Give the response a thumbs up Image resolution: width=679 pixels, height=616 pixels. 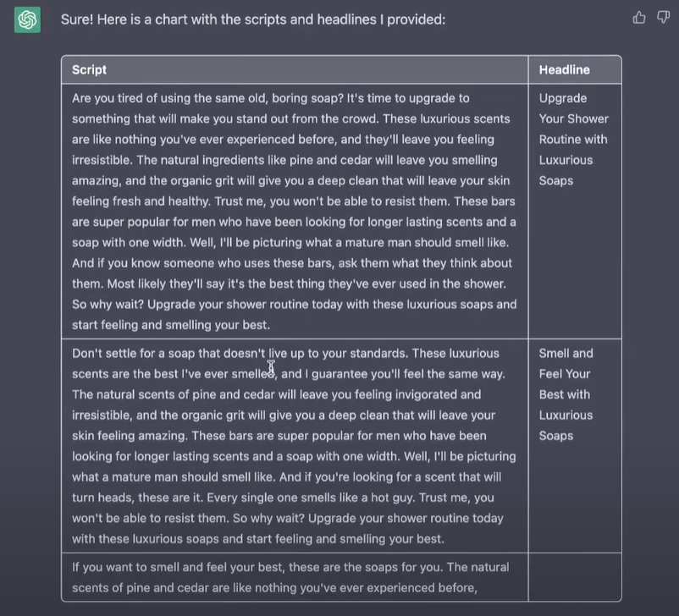tap(639, 17)
